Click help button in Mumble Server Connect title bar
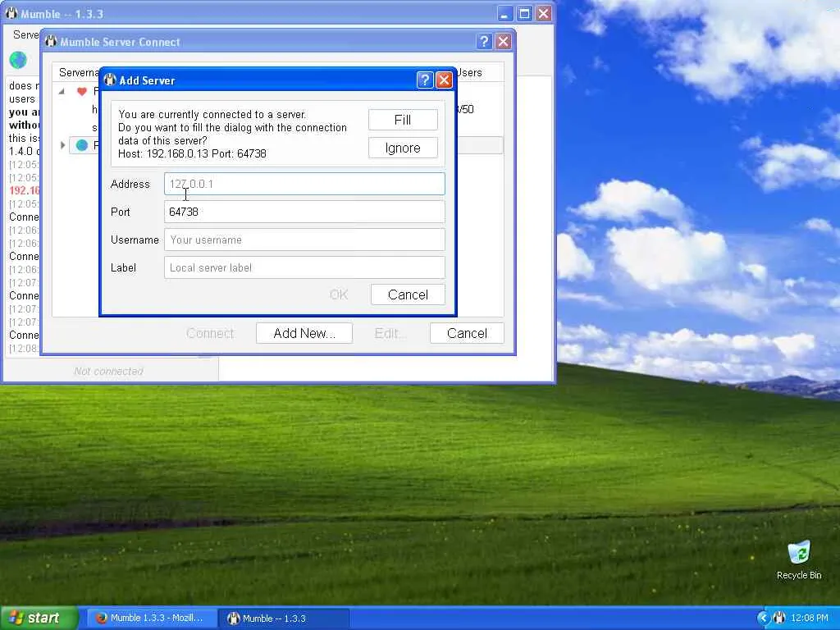 coord(484,42)
